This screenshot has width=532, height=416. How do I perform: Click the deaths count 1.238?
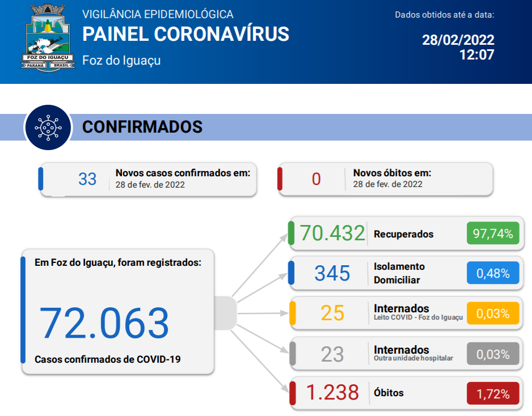click(x=332, y=393)
